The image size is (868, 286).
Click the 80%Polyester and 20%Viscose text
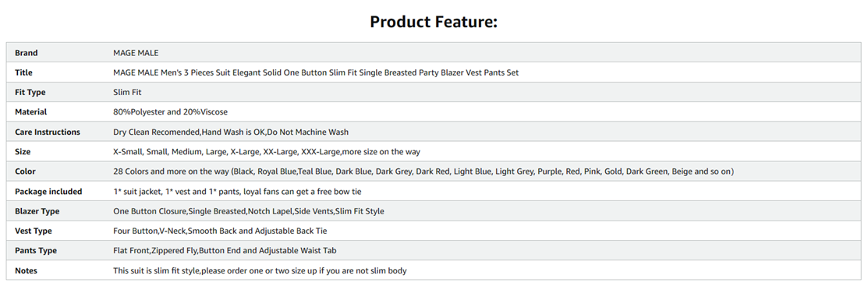pyautogui.click(x=171, y=112)
